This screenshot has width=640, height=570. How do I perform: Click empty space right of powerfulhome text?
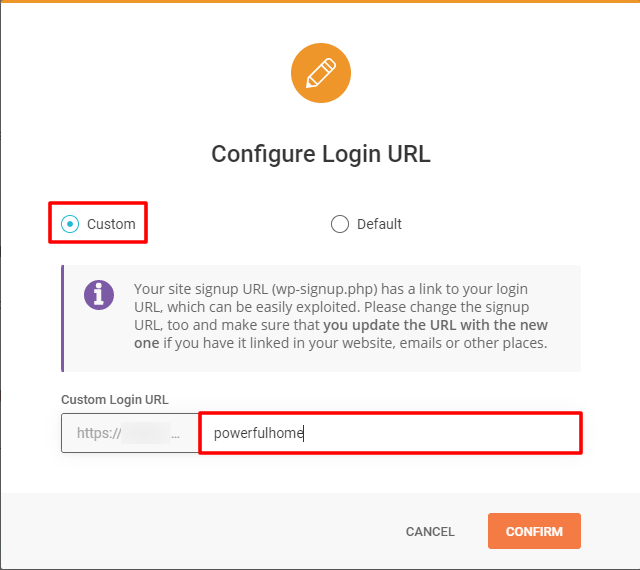pos(441,433)
